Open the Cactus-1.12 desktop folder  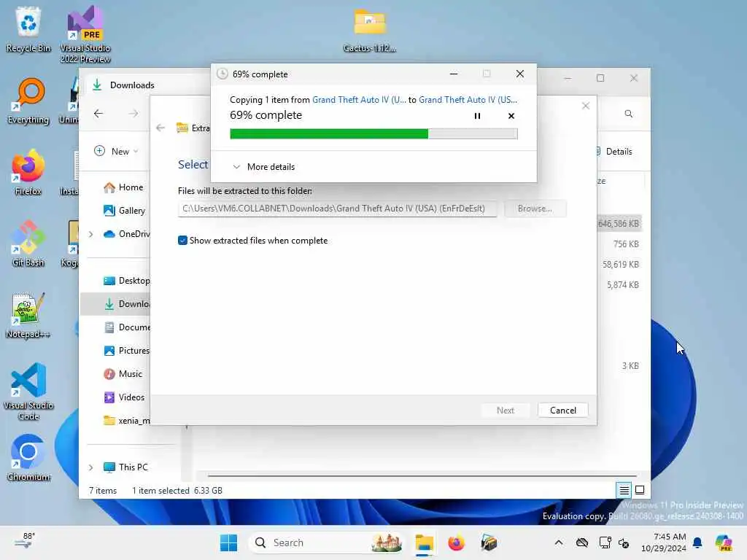[370, 29]
